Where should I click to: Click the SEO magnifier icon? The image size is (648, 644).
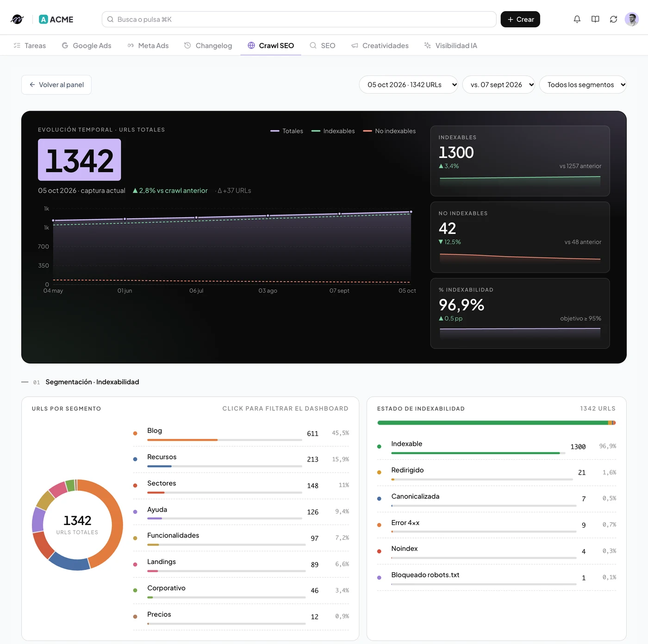coord(313,45)
